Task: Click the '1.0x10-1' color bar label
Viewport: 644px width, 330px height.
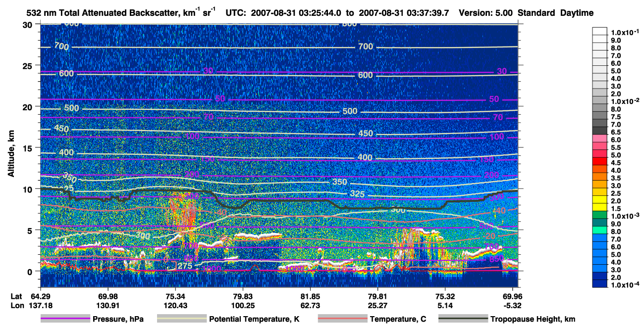Action: coord(626,32)
